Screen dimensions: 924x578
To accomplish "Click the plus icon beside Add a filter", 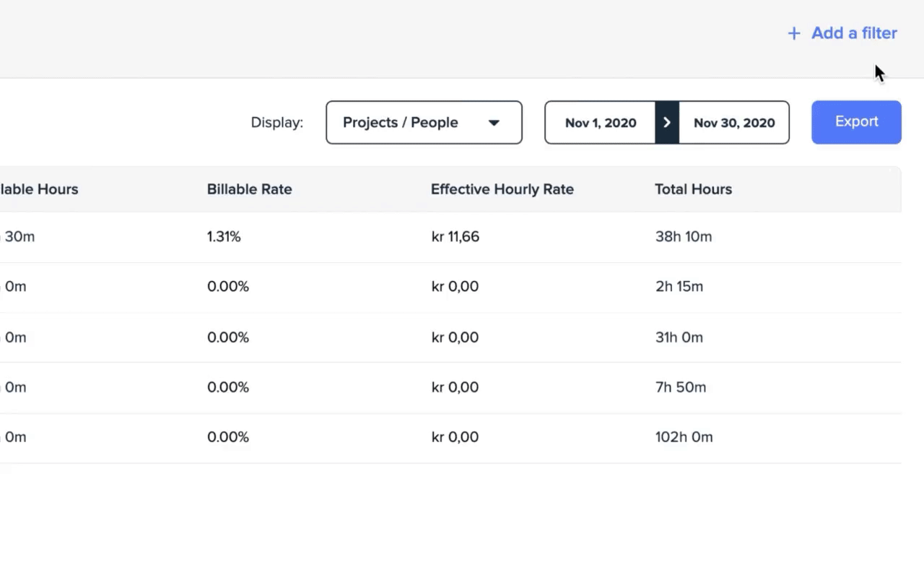I will (793, 33).
